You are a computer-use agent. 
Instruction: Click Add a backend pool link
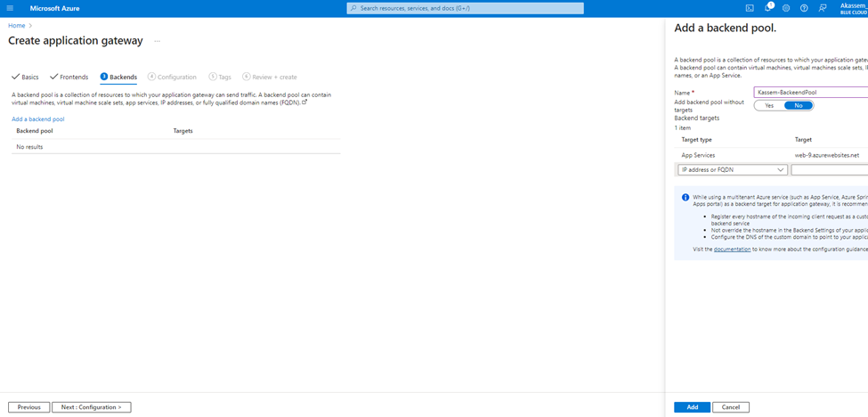pyautogui.click(x=38, y=119)
